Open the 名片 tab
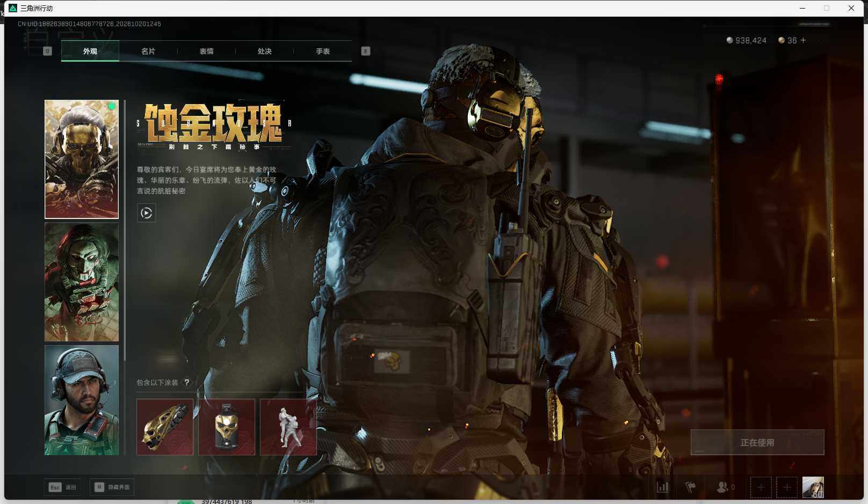Viewport: 868px width, 504px height. coord(148,51)
